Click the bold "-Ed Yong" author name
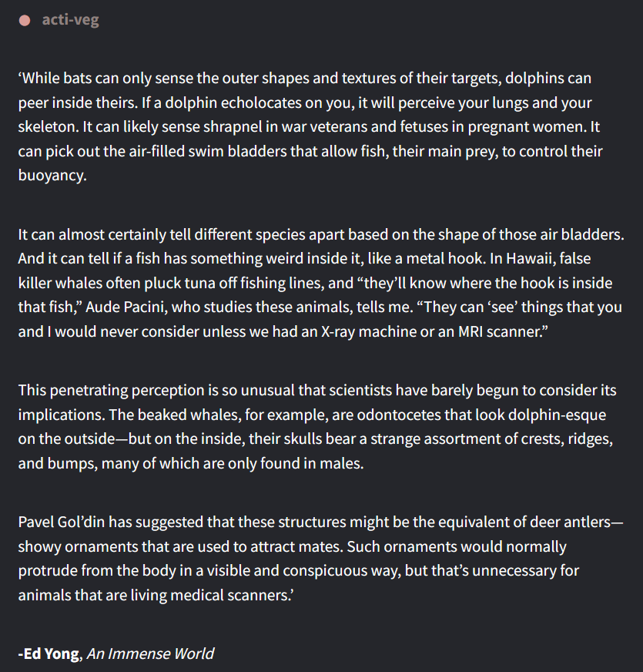The image size is (643, 672). pyautogui.click(x=49, y=654)
